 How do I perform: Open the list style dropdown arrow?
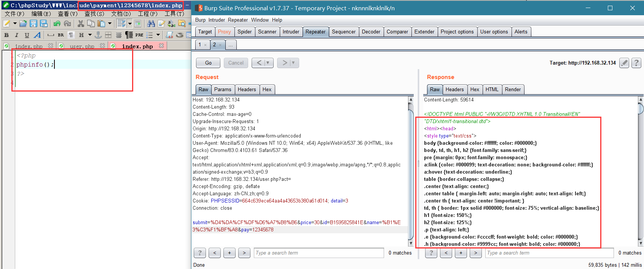point(158,35)
